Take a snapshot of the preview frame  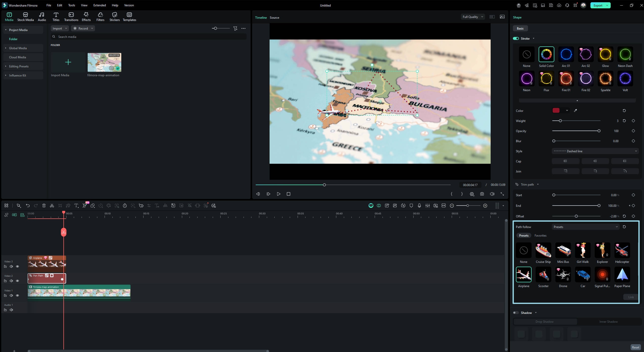(x=482, y=194)
